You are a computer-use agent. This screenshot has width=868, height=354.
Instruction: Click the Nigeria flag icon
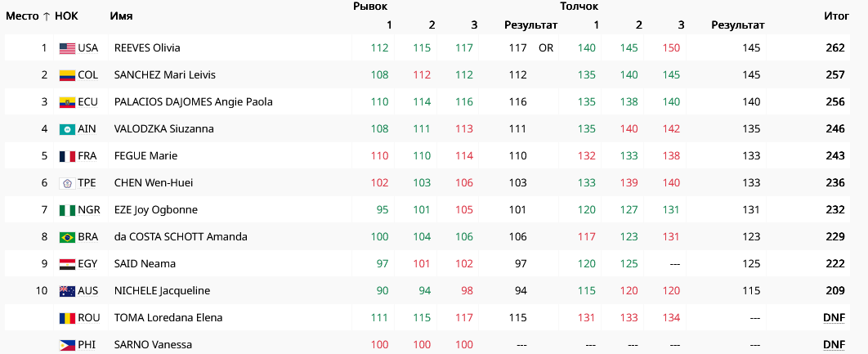click(67, 210)
